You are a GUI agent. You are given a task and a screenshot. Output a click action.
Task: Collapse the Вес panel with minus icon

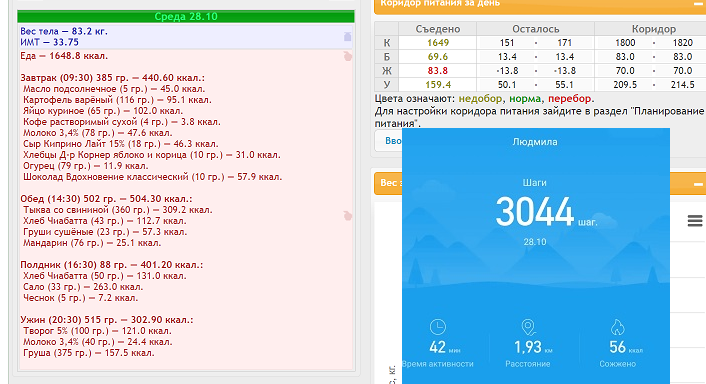pyautogui.click(x=698, y=184)
